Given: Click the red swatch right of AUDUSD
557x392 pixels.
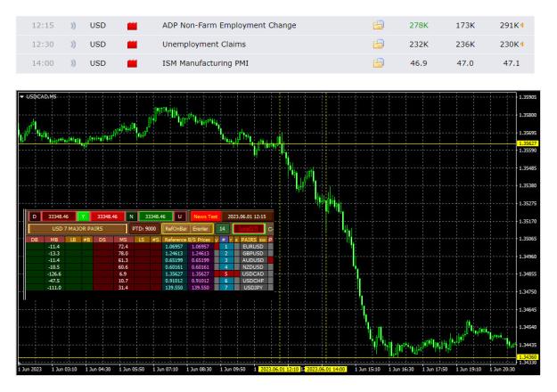Looking at the screenshot, I should point(271,260).
